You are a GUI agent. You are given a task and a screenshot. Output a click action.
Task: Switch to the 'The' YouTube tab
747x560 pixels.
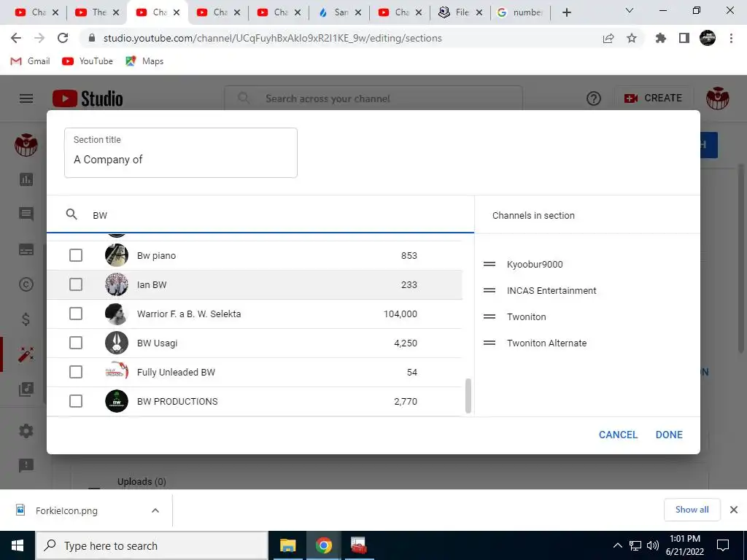[x=98, y=12]
